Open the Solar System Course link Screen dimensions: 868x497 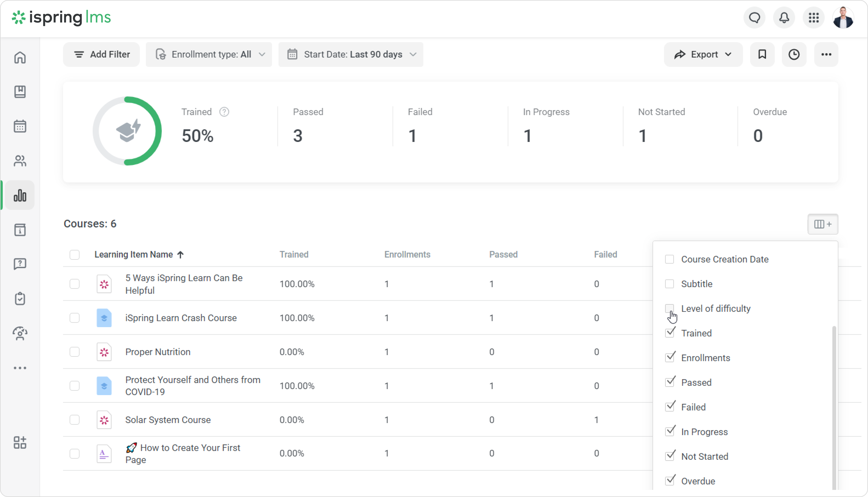(x=168, y=419)
